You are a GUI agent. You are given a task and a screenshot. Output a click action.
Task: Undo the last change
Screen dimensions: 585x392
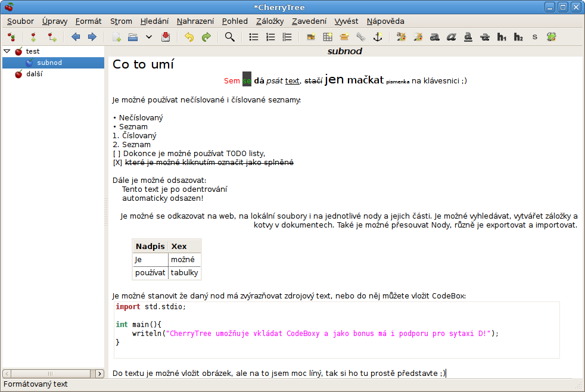[x=189, y=37]
